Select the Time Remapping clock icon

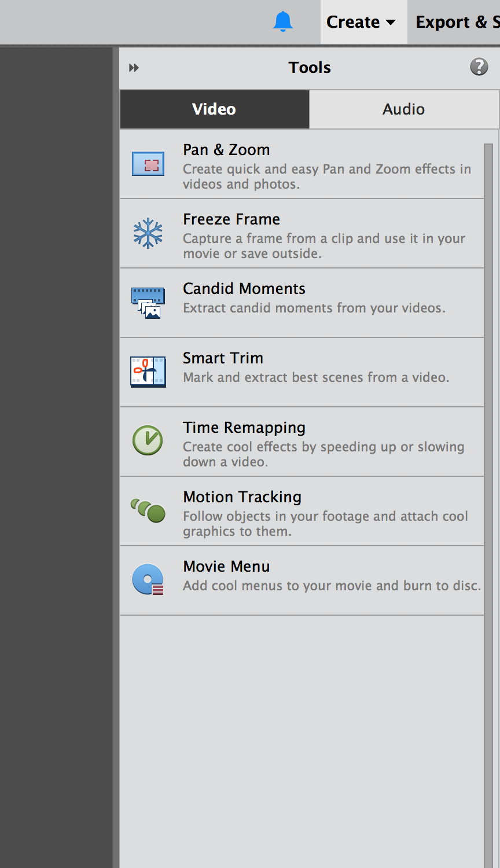pyautogui.click(x=148, y=440)
